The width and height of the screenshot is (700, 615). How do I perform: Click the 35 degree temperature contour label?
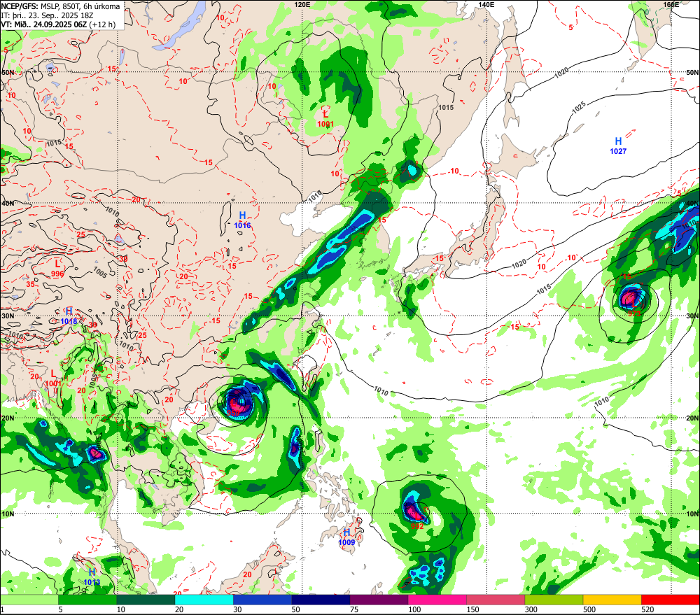[x=30, y=284]
